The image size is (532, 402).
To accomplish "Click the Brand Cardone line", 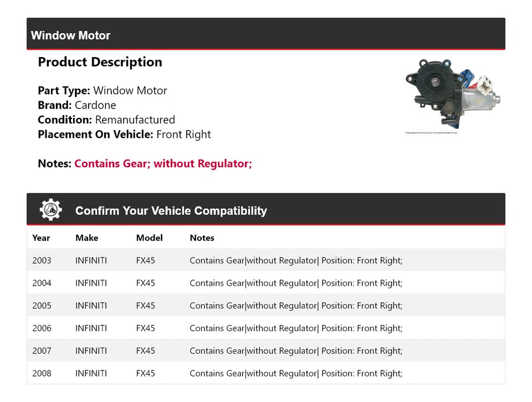I will pos(77,105).
